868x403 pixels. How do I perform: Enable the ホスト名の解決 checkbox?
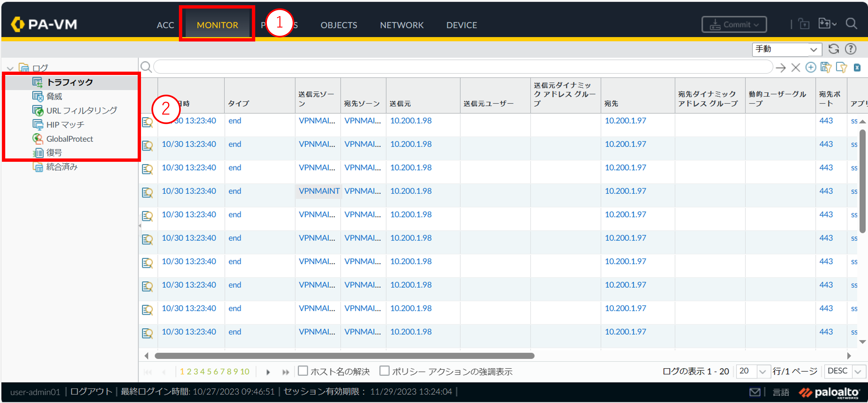303,371
